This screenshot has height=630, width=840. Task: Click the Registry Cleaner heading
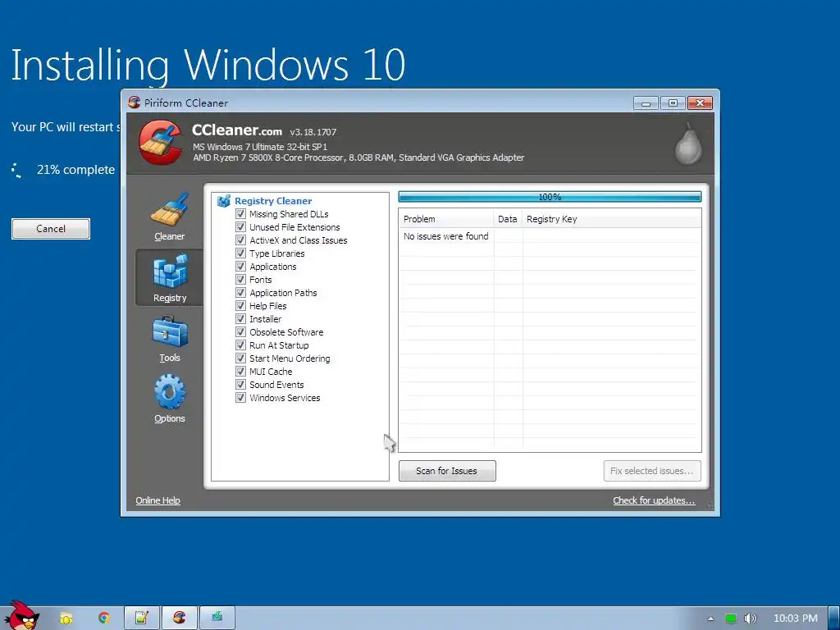coord(273,201)
